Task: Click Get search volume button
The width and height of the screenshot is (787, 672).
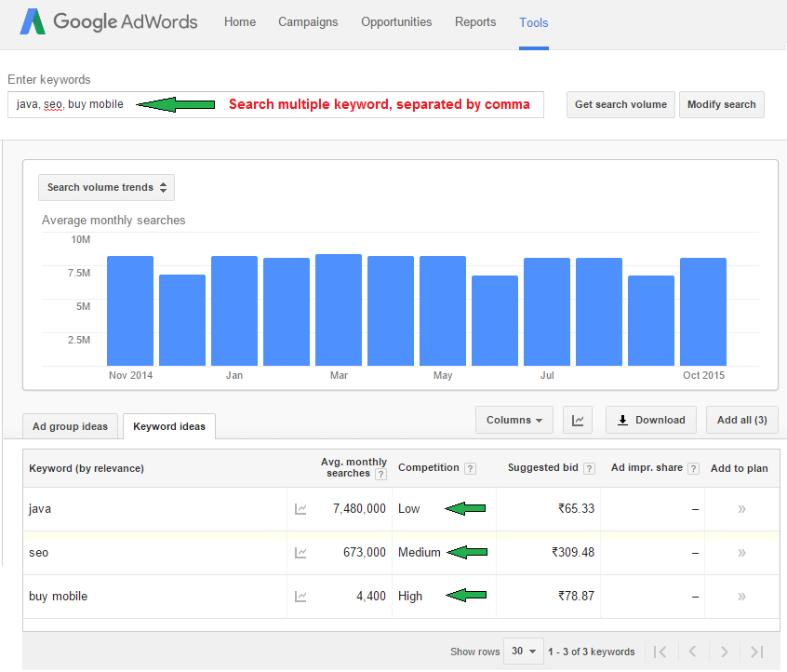Action: click(x=620, y=104)
